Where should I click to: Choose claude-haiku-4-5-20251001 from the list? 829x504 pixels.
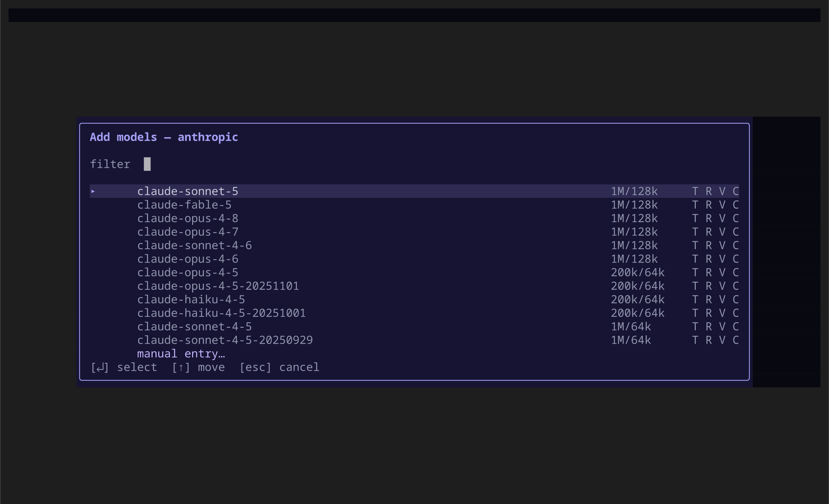414,313
